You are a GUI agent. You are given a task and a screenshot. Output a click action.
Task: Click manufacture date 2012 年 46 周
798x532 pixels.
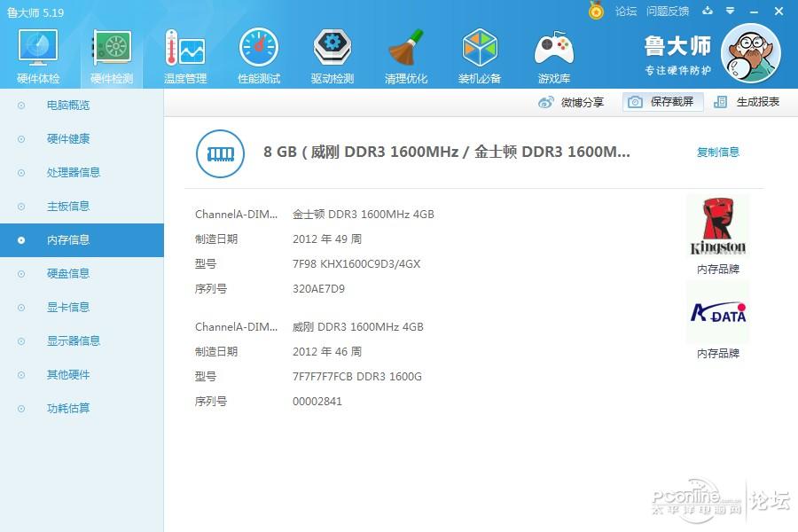(327, 352)
